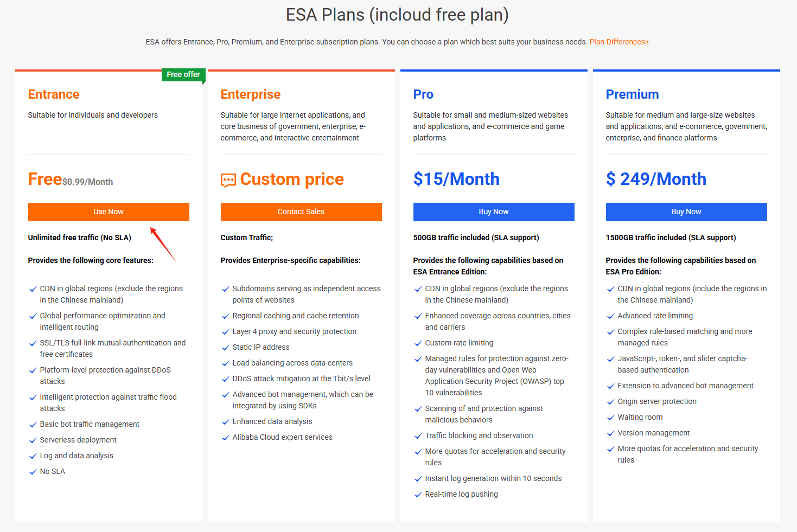The height and width of the screenshot is (532, 797).
Task: Click the checkmark beside Waiting room feature
Action: pos(611,418)
